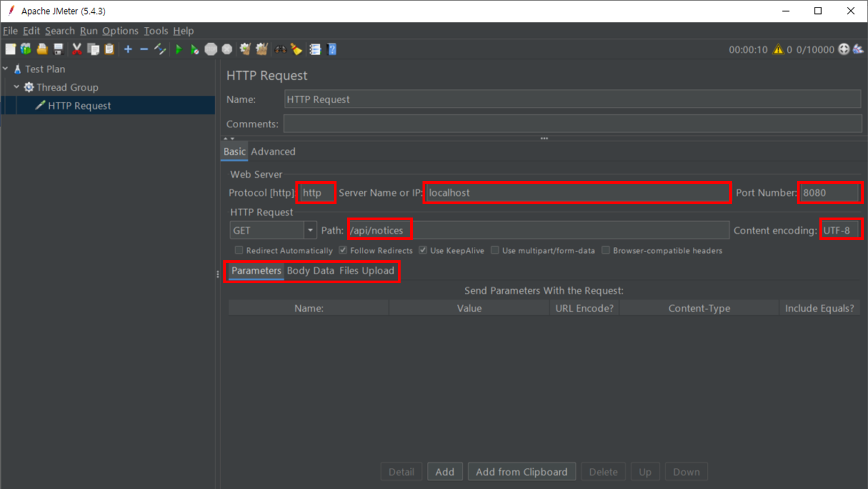Viewport: 868px width, 489px height.
Task: Click the Copy icon in toolbar
Action: click(93, 50)
